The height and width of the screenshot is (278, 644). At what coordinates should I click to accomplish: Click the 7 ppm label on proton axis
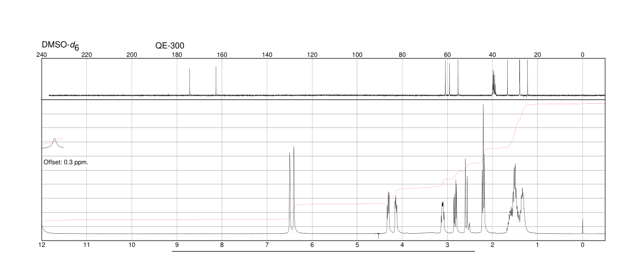(x=267, y=245)
